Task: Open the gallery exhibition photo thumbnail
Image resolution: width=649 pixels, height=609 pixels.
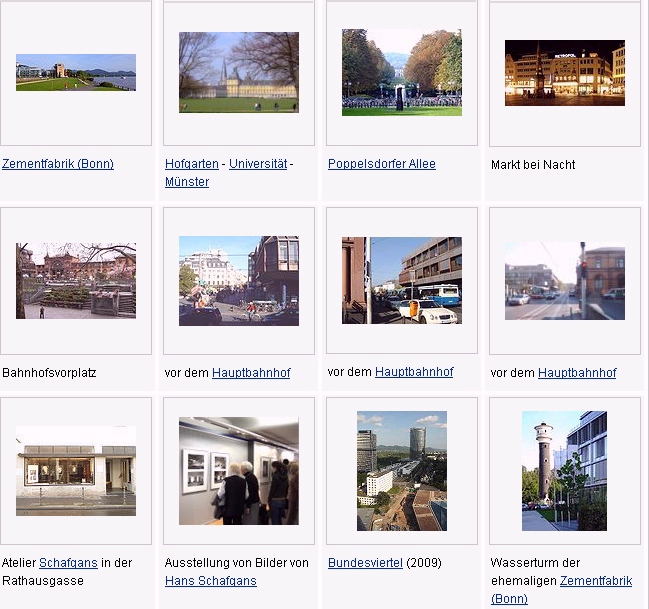Action: (x=238, y=470)
